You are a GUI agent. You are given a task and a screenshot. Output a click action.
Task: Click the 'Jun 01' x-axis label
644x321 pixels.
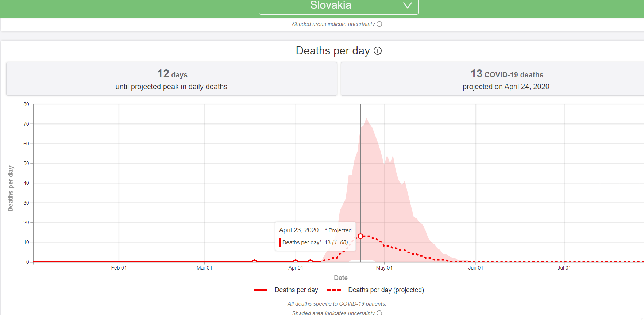475,268
